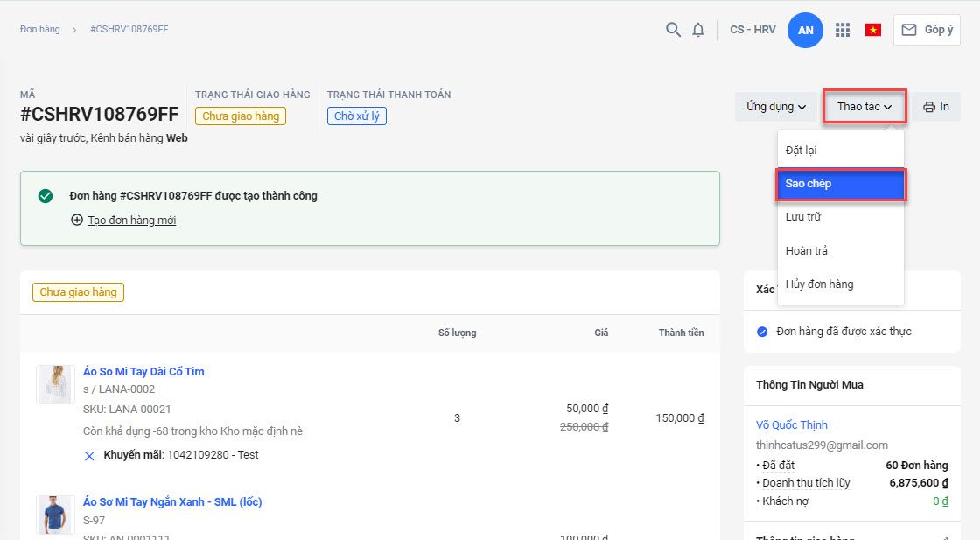Open customer Võ Quốc Thịnh profile

tap(791, 425)
